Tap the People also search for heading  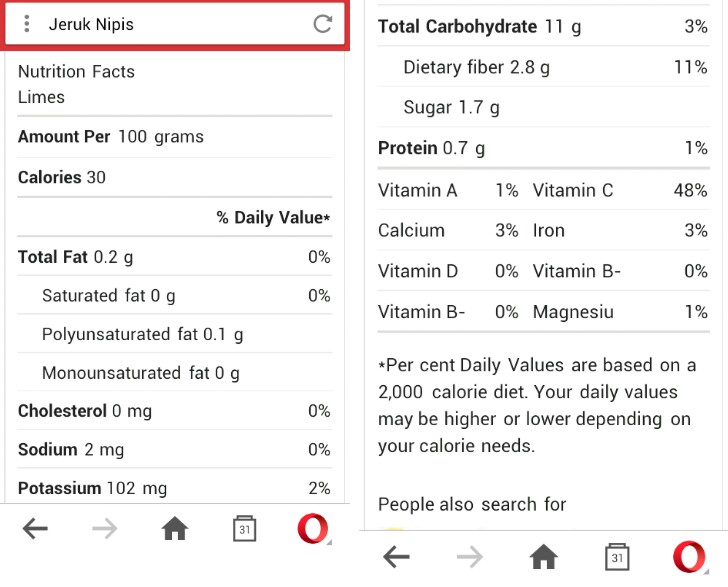[x=472, y=504]
